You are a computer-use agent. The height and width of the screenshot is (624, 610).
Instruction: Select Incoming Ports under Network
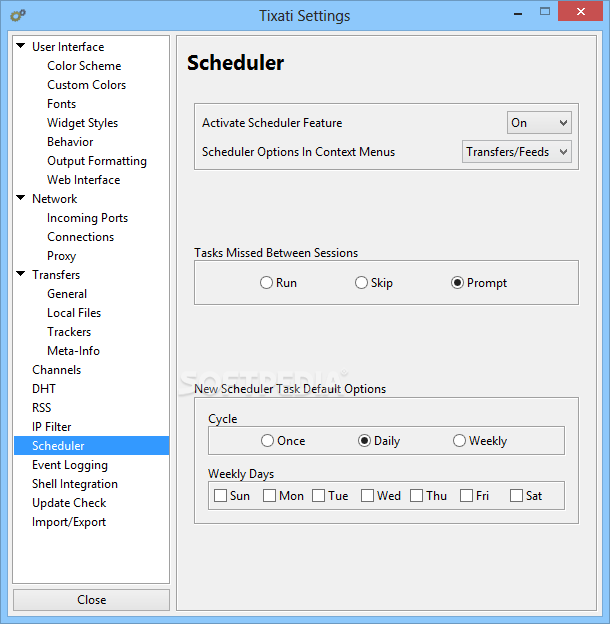coord(88,218)
